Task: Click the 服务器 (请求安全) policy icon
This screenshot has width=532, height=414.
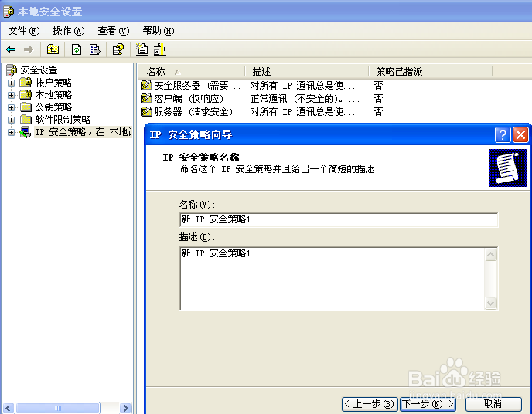Action: point(146,111)
